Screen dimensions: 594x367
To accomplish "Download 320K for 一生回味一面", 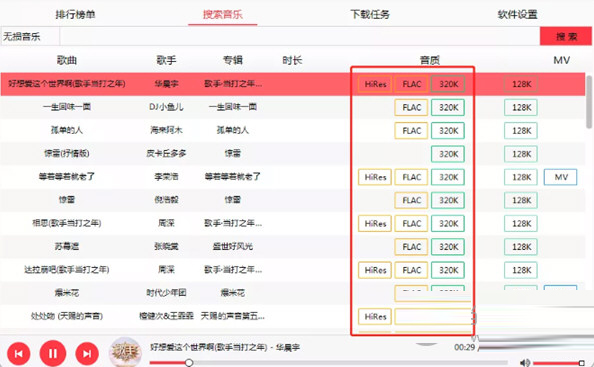I will 448,108.
